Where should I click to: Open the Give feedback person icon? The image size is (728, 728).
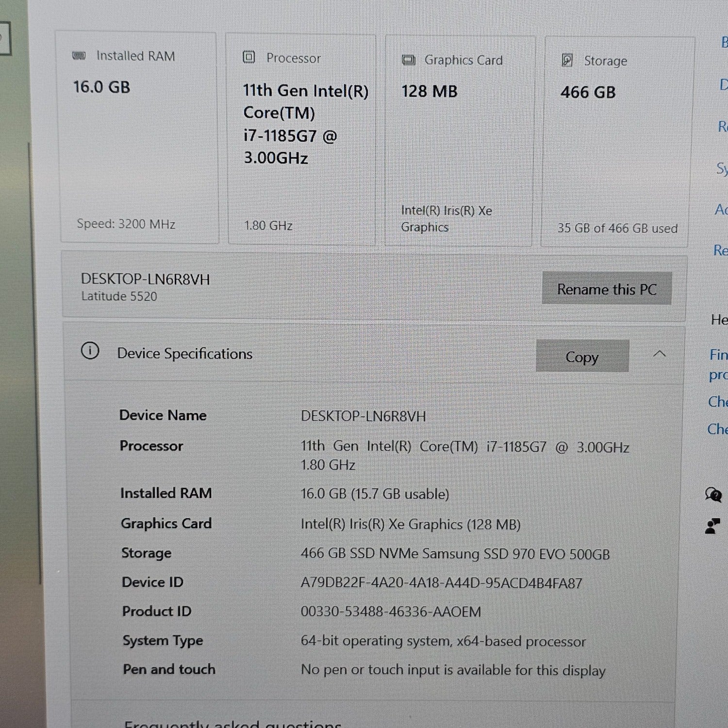click(712, 526)
